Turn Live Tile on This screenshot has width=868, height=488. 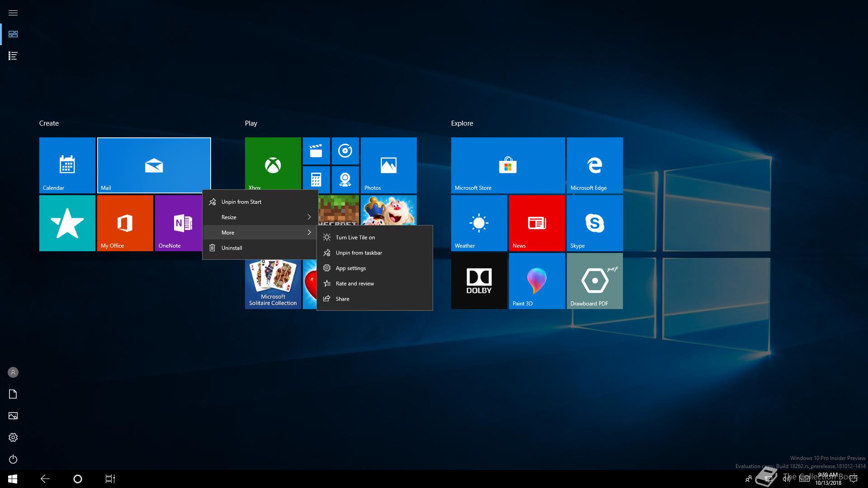tap(375, 237)
